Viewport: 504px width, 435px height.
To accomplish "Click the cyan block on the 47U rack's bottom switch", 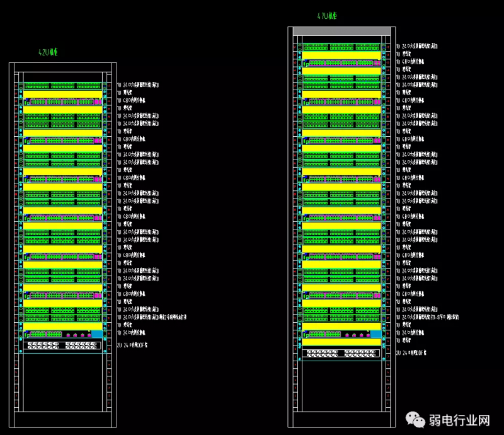I will pyautogui.click(x=375, y=334).
